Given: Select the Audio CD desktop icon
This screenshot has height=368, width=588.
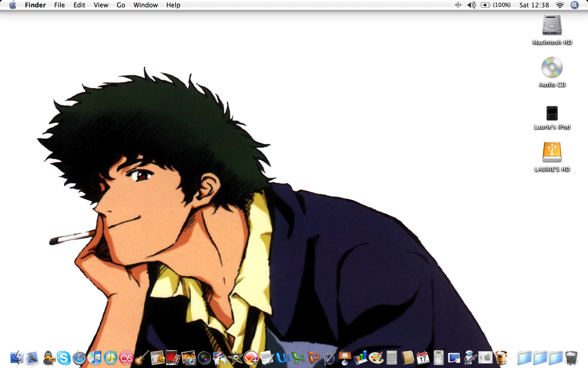Looking at the screenshot, I should 552,72.
